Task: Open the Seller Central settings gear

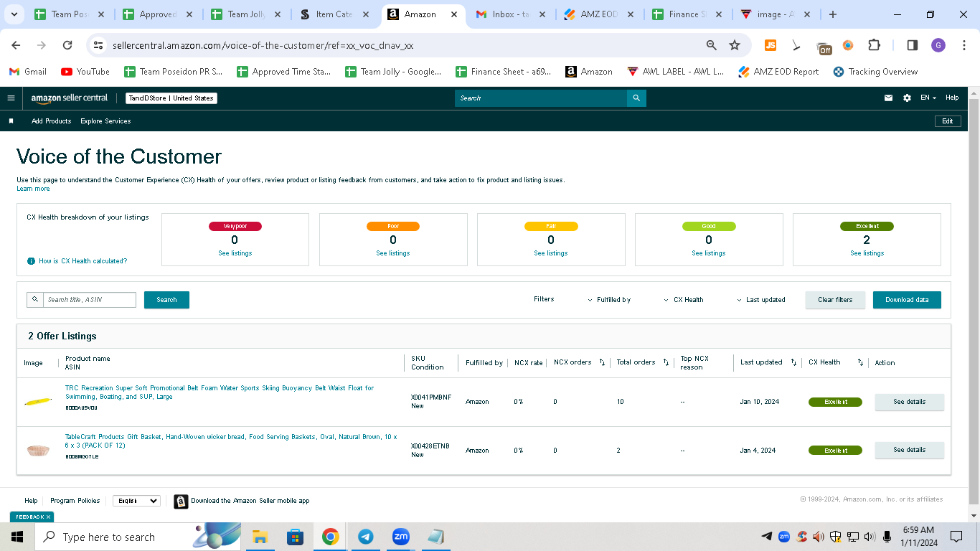Action: tap(907, 98)
